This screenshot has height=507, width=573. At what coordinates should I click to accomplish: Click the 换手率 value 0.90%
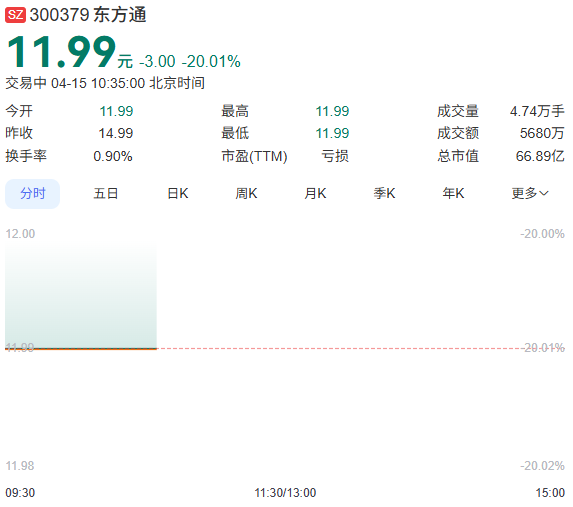[113, 156]
